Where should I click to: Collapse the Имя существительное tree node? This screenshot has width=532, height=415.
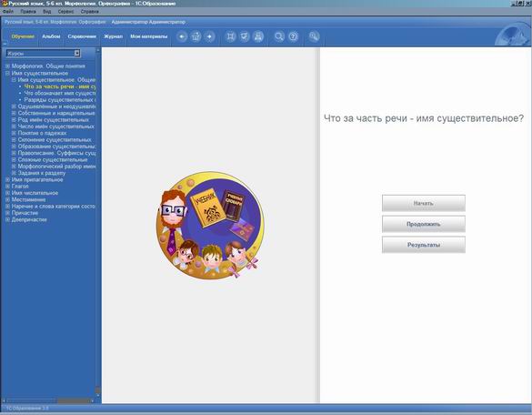(7, 73)
